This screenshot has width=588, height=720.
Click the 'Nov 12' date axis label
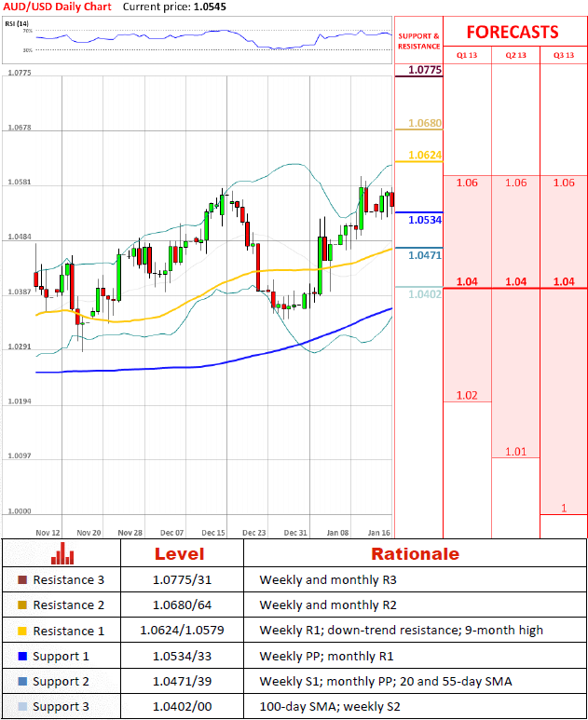[48, 533]
